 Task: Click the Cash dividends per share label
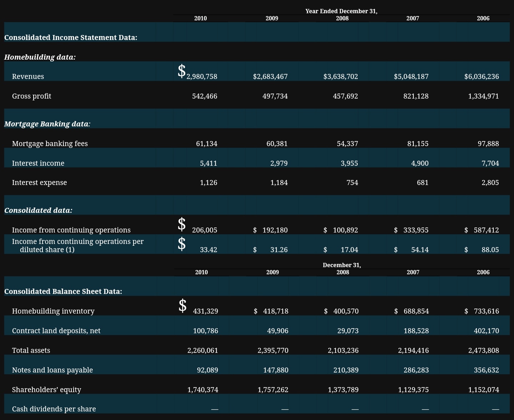pyautogui.click(x=54, y=409)
